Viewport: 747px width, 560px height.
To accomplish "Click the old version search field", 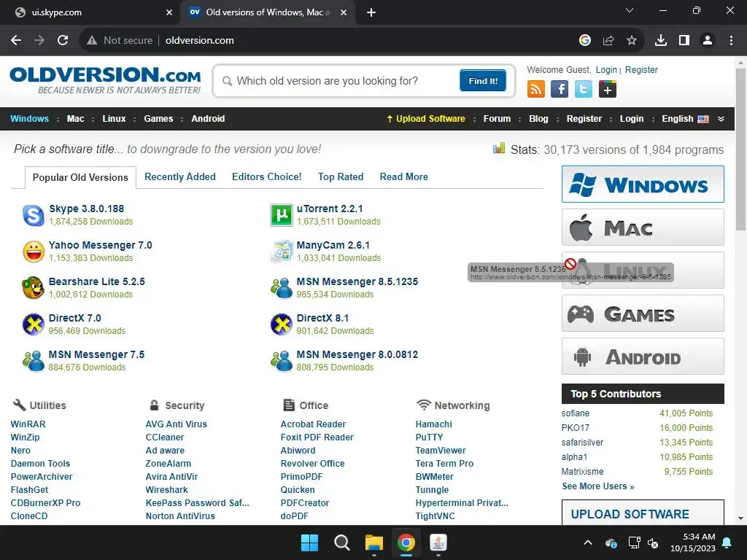I will pyautogui.click(x=338, y=81).
